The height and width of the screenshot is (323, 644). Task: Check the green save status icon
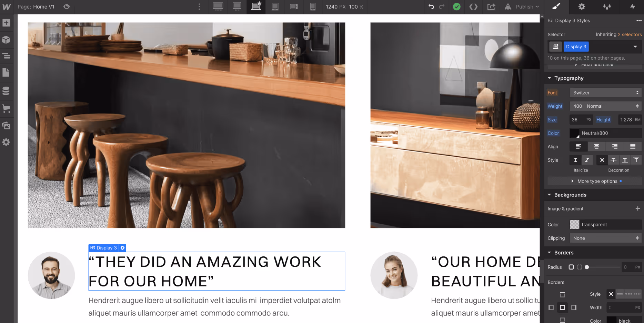click(456, 7)
